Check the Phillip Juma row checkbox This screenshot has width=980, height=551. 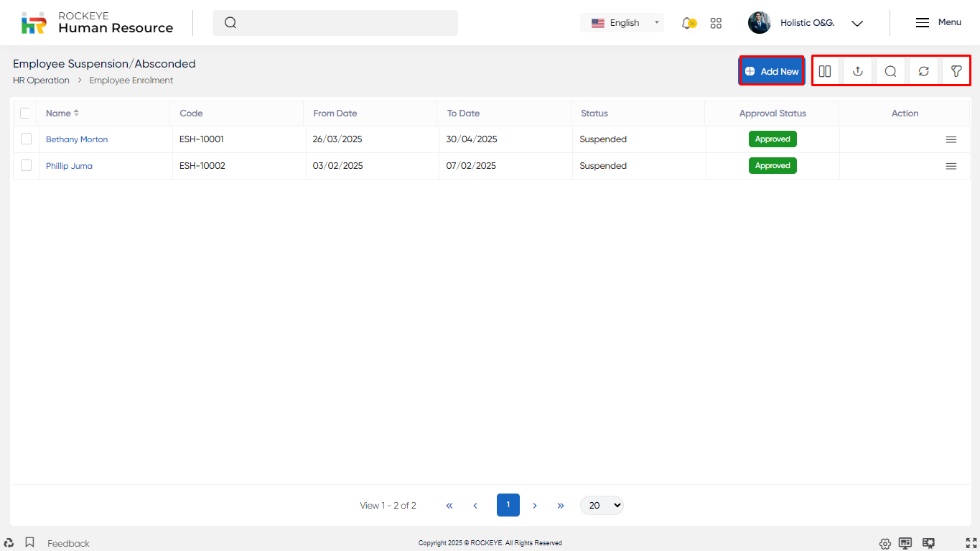[26, 165]
